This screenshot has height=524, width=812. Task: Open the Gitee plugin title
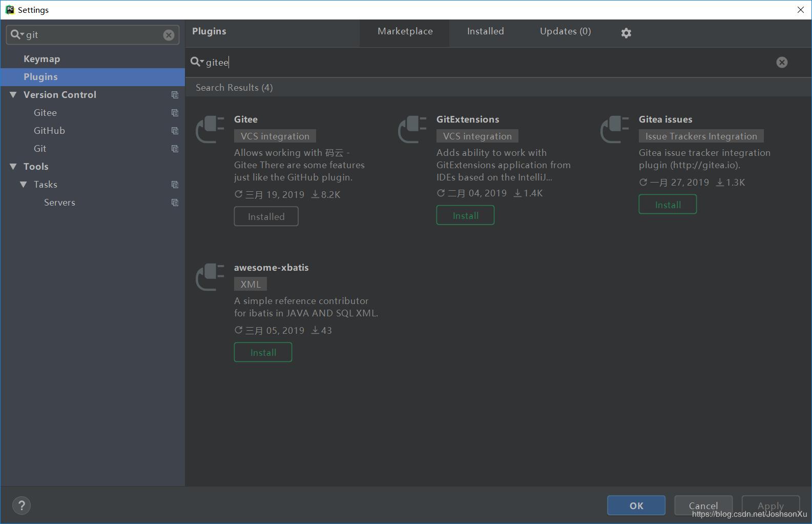(x=246, y=119)
